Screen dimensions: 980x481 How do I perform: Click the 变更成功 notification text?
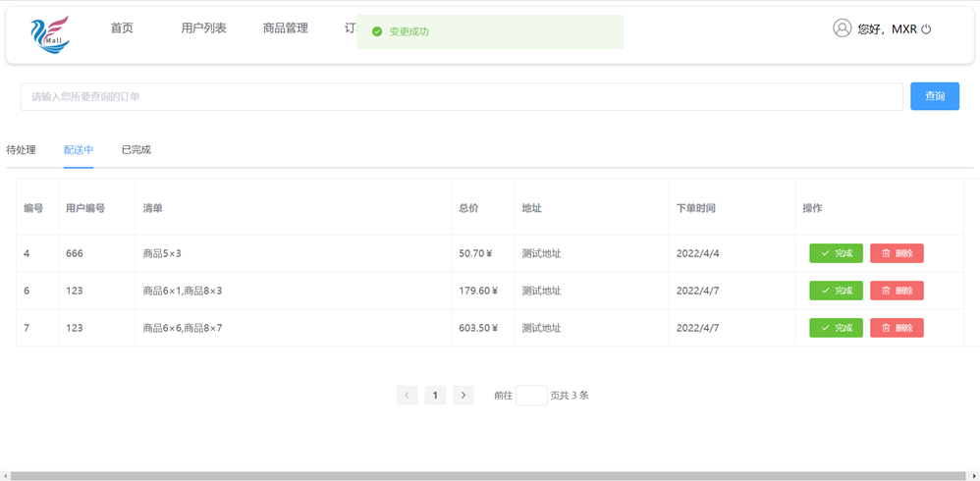tap(408, 31)
